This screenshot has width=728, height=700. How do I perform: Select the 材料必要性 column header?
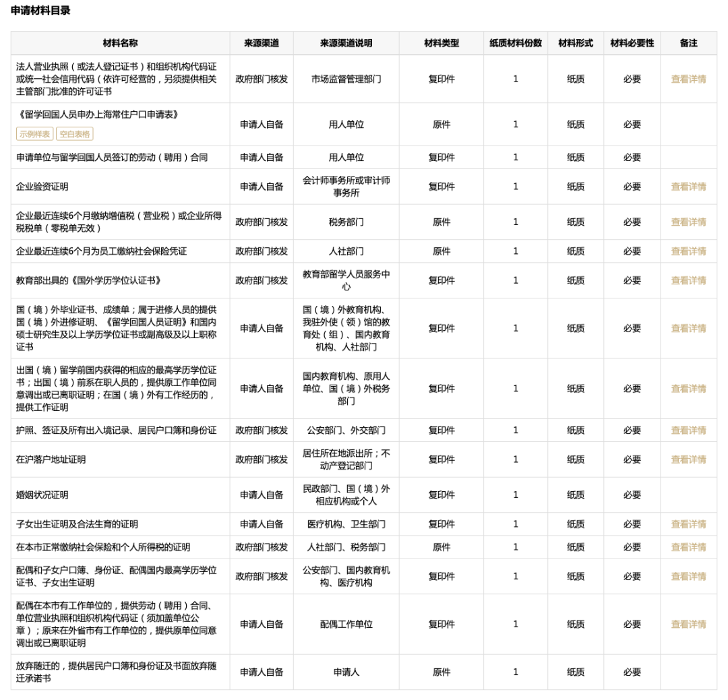pos(632,43)
